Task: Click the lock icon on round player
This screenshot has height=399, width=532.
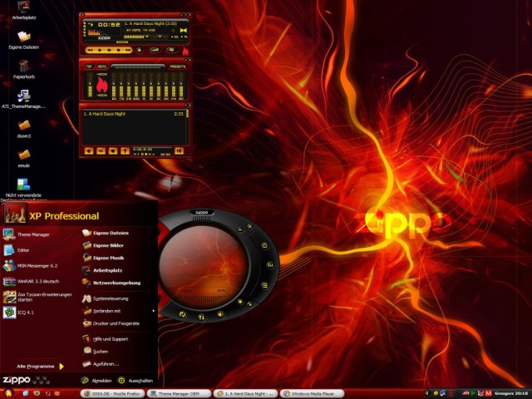Action: pos(265,246)
